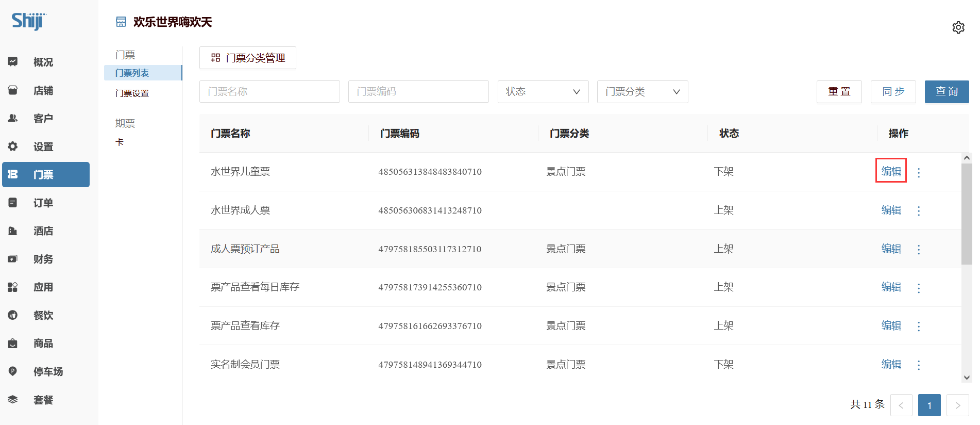The height and width of the screenshot is (425, 980).
Task: Go to next page arrow
Action: point(958,405)
